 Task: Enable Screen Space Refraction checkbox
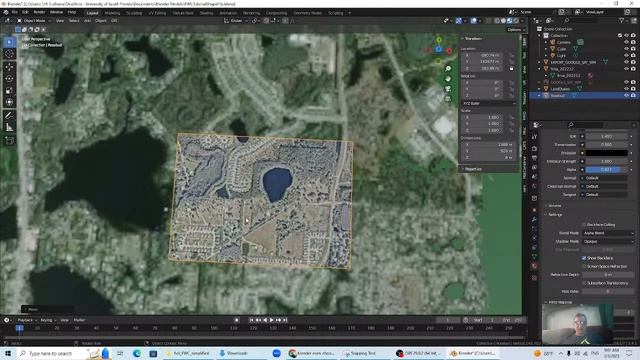[x=584, y=267]
